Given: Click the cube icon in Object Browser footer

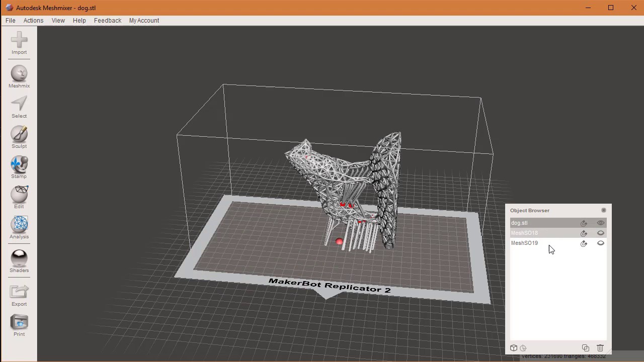Looking at the screenshot, I should point(514,348).
